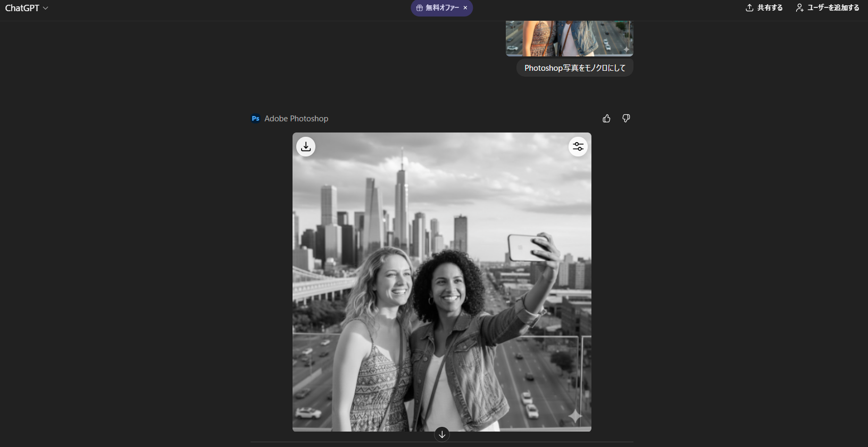Click the scroll-to-bottom arrow button
Screen dimensions: 868x447
[x=442, y=434]
